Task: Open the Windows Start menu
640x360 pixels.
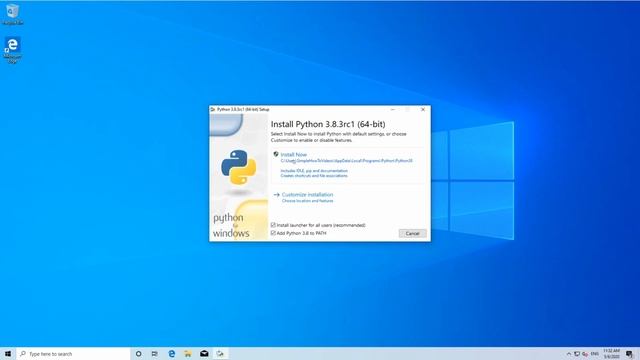Action: (x=8, y=353)
